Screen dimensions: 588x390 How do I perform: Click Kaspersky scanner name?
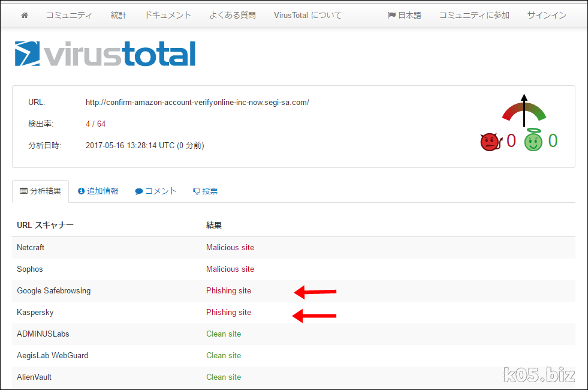pyautogui.click(x=35, y=313)
